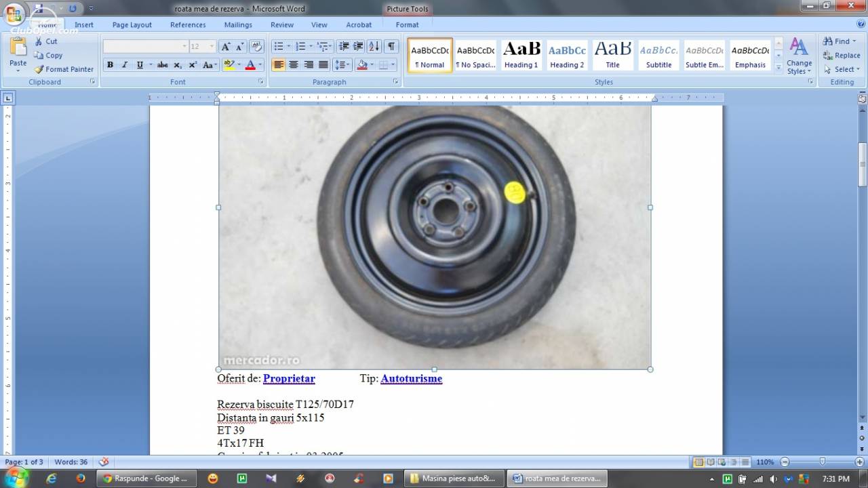Click the tab selector ruler button
This screenshot has height=488, width=868.
[8, 98]
